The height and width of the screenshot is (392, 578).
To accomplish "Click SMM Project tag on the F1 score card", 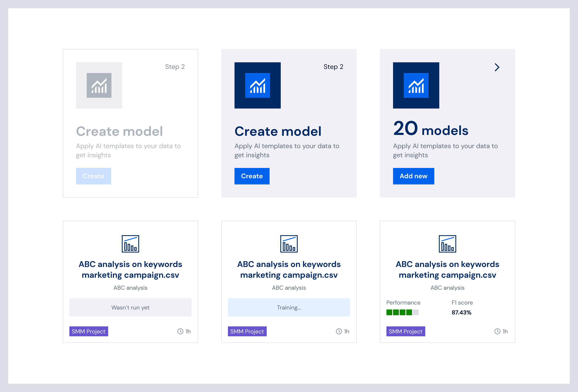I will tap(405, 331).
